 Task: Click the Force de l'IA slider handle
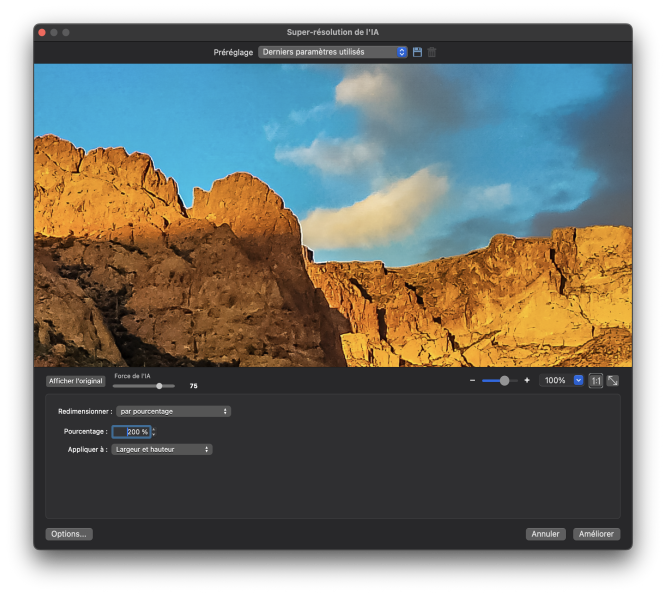pyautogui.click(x=159, y=385)
